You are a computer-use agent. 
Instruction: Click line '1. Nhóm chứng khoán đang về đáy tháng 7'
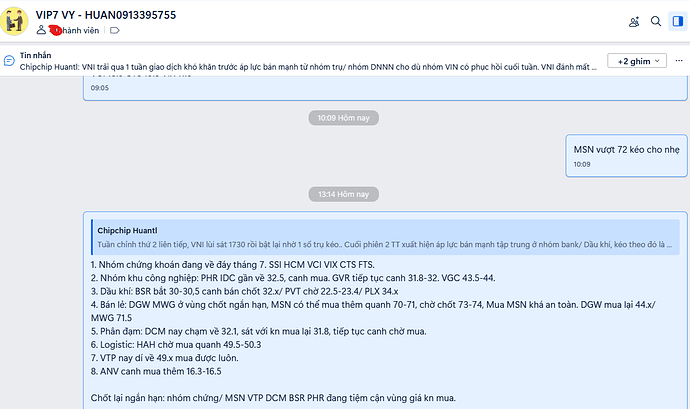232,265
